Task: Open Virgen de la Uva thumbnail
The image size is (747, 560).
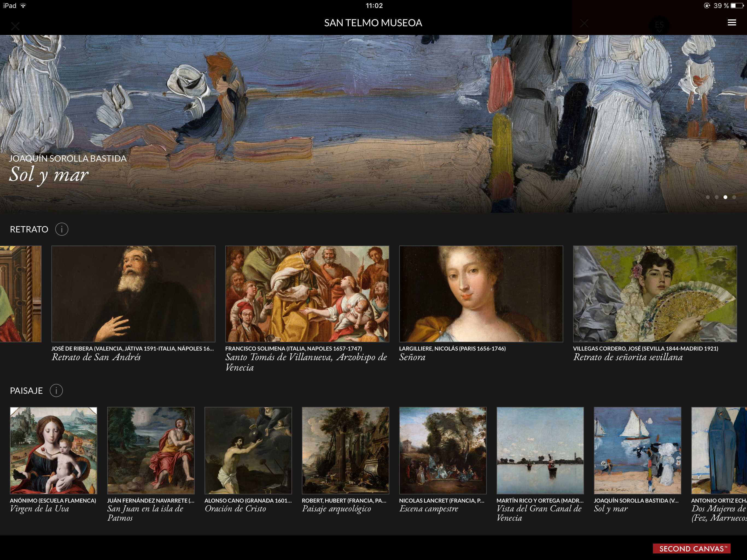Action: point(53,451)
